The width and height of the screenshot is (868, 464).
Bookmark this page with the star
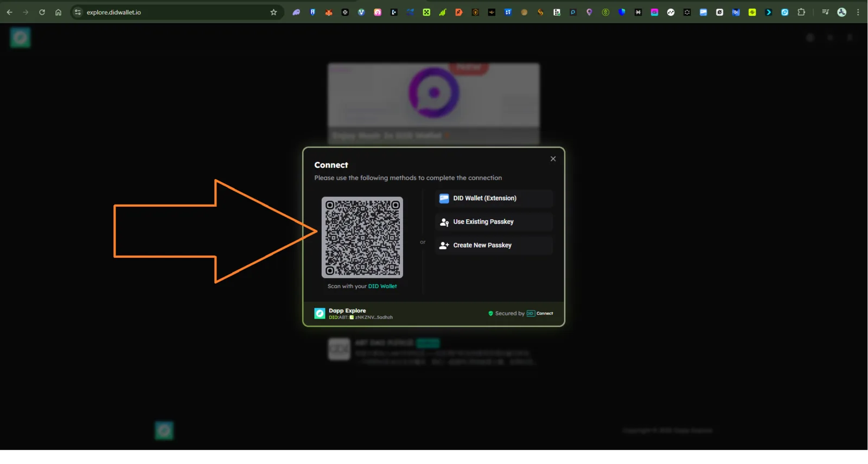coord(273,12)
